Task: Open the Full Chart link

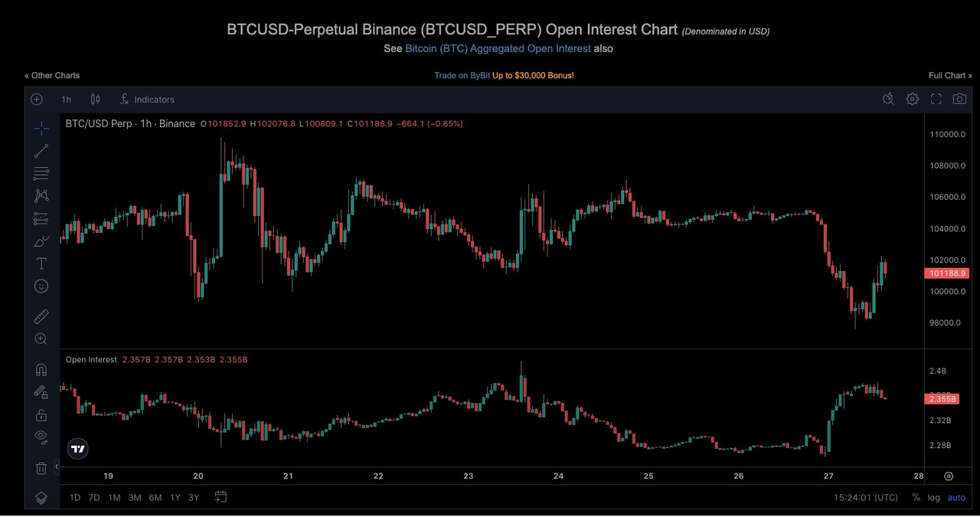Action: pos(950,76)
